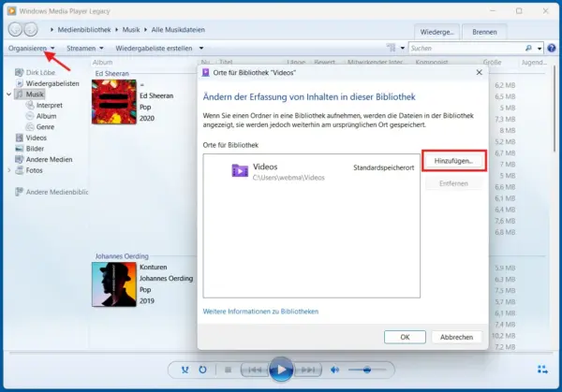Click the Konturen album cover
This screenshot has width=562, height=392.
[x=114, y=284]
